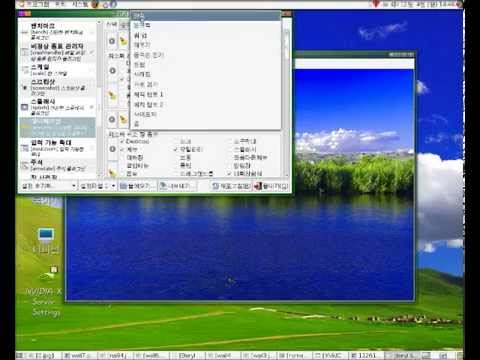Switch to the 12261 taskbar window
Viewport: 480px width, 360px height.
367,355
